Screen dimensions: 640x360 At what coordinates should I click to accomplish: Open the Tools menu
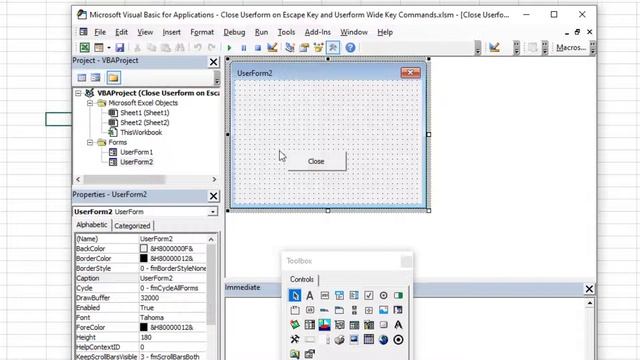(x=287, y=32)
